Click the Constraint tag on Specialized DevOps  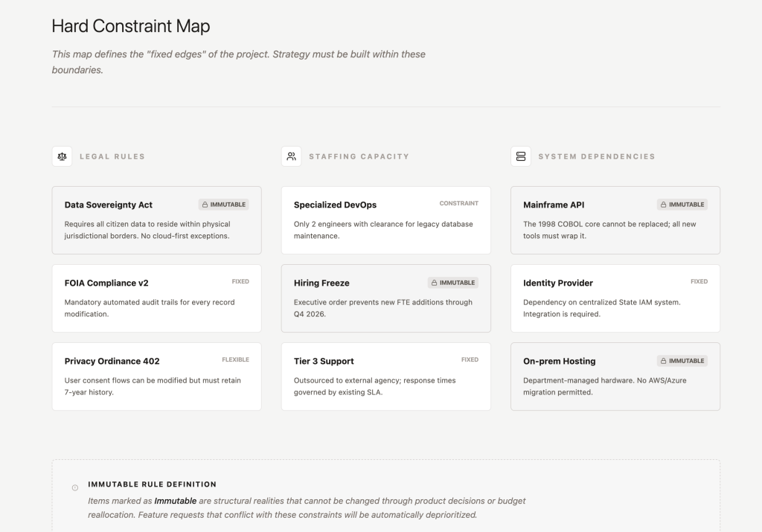pyautogui.click(x=458, y=203)
